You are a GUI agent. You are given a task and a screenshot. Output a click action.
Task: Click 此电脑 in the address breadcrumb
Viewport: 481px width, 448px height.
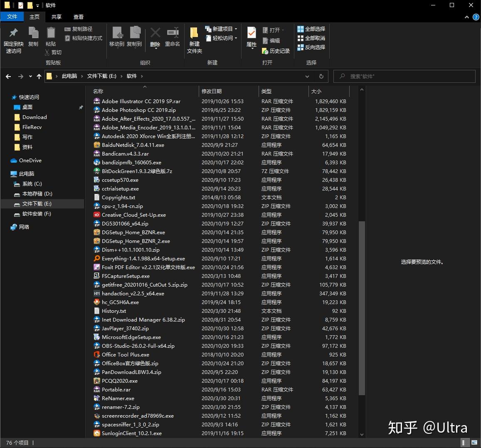69,76
